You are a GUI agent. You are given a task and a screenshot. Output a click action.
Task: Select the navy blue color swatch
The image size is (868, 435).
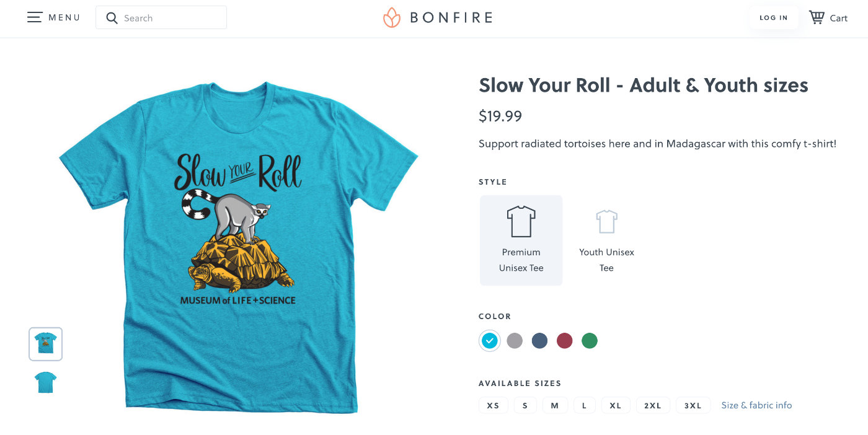[539, 340]
